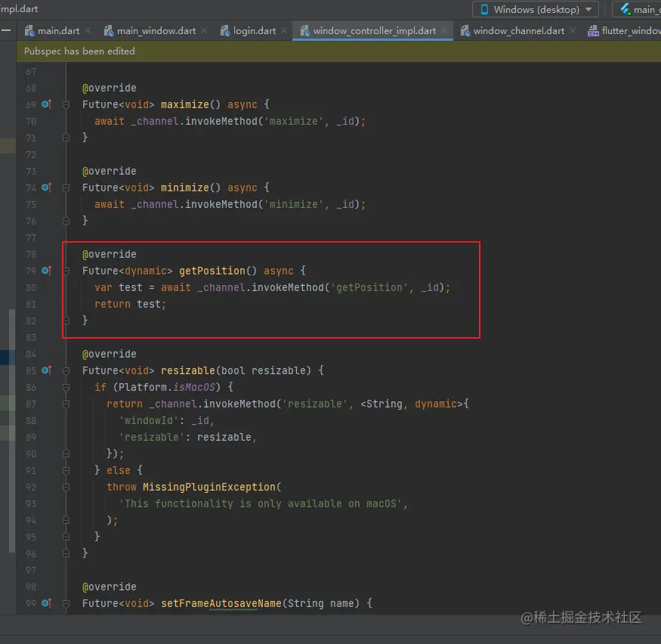The height and width of the screenshot is (644, 661).
Task: Click the fold end marker on line 96
Action: click(66, 553)
